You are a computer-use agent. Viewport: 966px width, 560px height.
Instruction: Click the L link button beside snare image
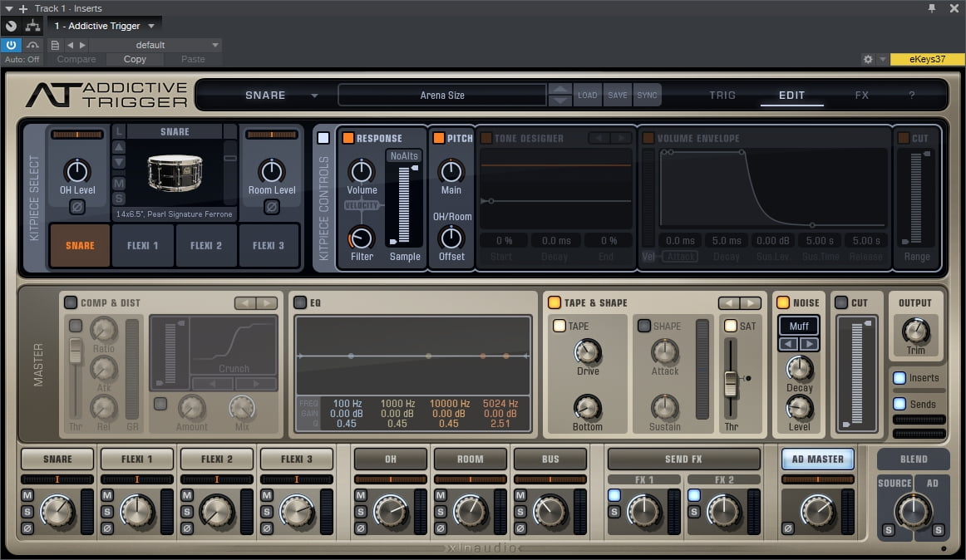pos(119,131)
